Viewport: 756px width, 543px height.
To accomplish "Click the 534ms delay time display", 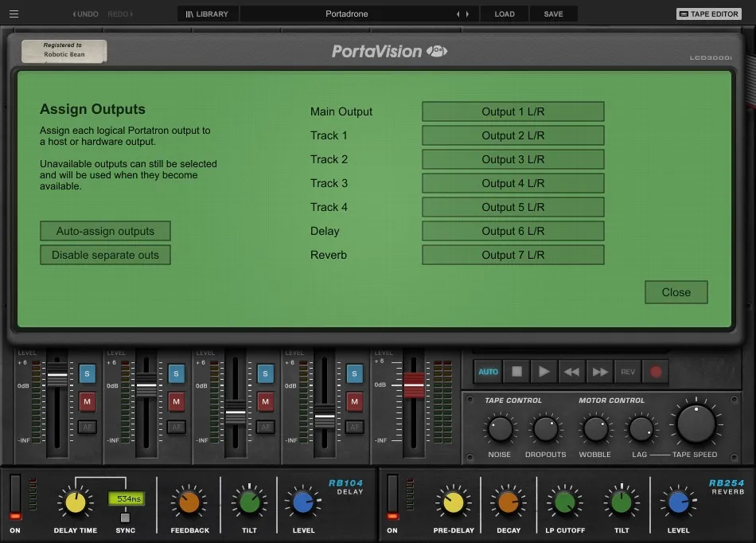I will pos(126,498).
